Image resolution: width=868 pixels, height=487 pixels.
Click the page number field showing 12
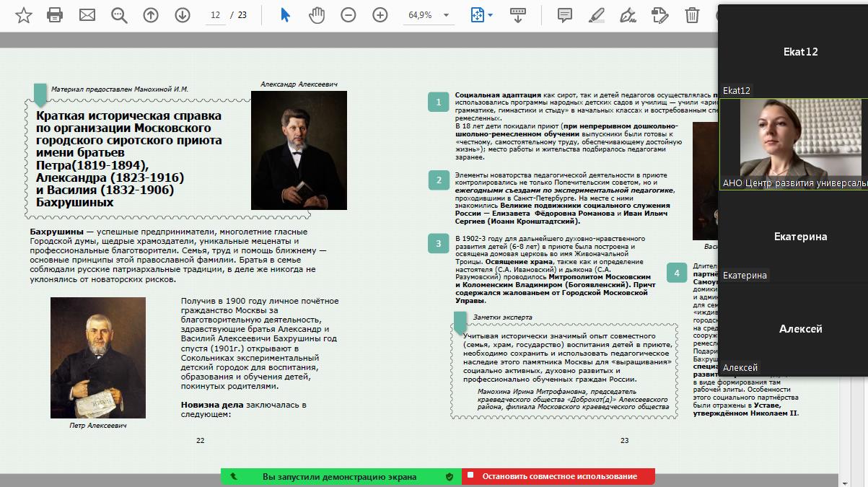[x=215, y=15]
